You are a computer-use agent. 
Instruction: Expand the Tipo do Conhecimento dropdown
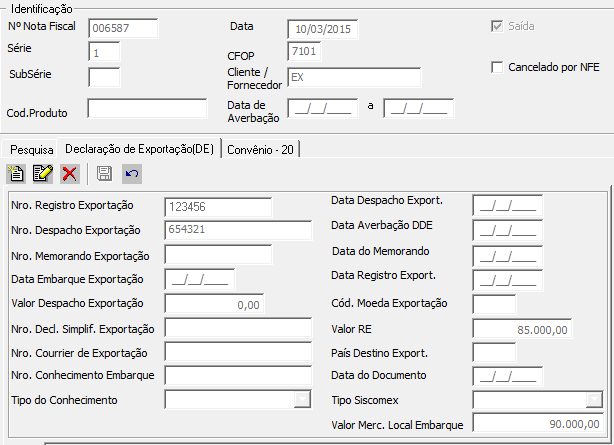[x=302, y=400]
